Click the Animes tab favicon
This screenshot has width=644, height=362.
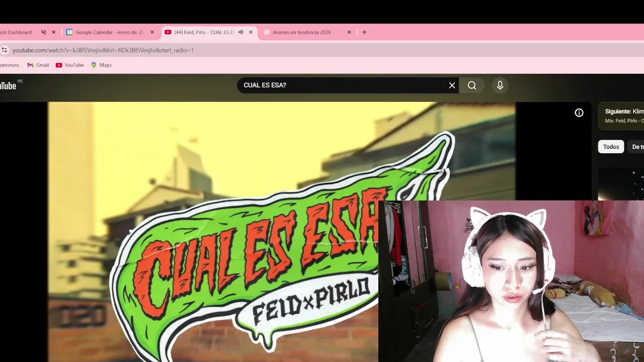pos(267,32)
